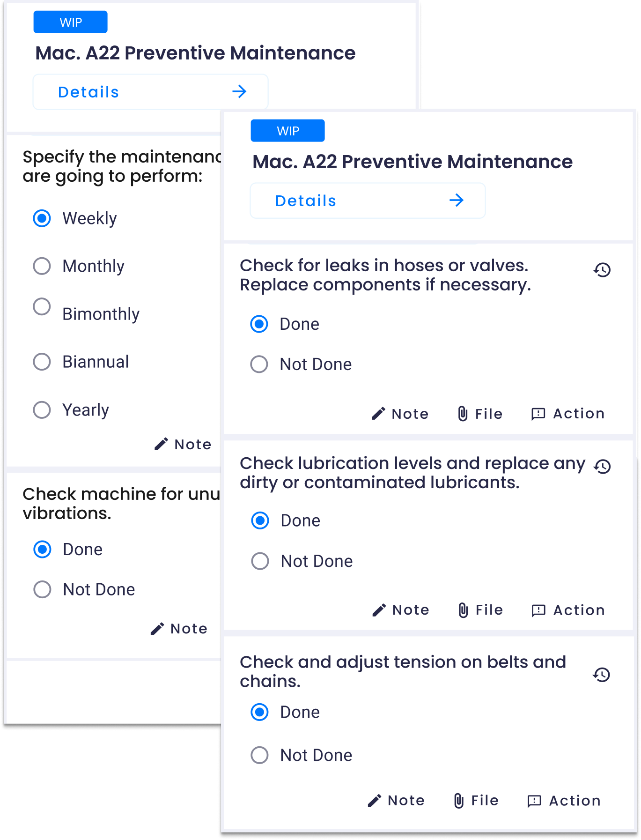The image size is (641, 840).
Task: Set the vibrations check to Not Done
Action: pyautogui.click(x=42, y=589)
